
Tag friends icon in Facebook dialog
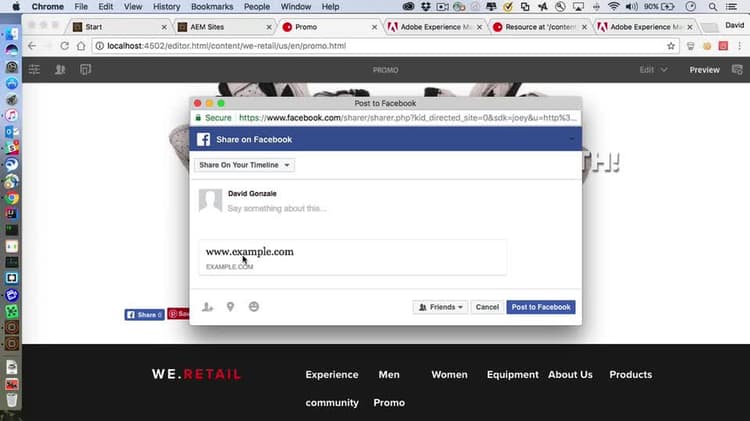(x=207, y=307)
